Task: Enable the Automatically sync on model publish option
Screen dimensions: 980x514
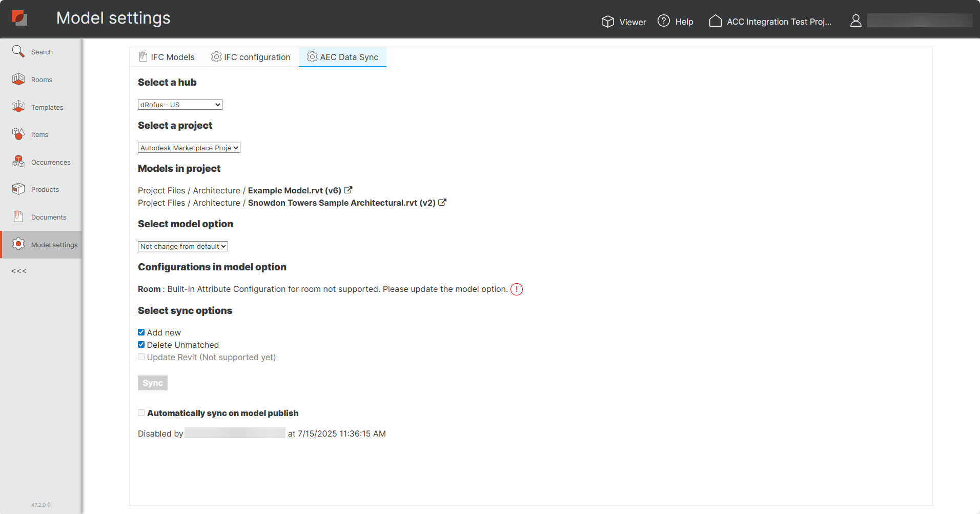Action: [x=141, y=412]
